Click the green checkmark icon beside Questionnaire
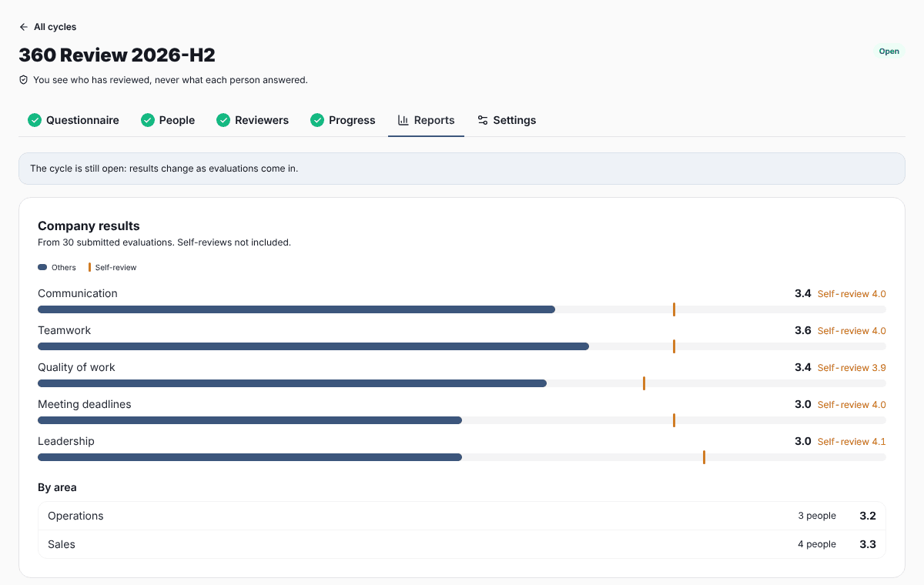 point(35,120)
